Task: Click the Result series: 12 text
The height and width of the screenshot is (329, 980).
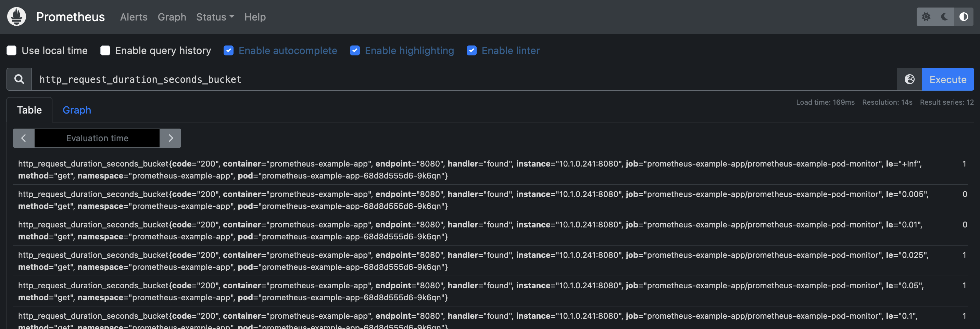Action: pos(946,102)
